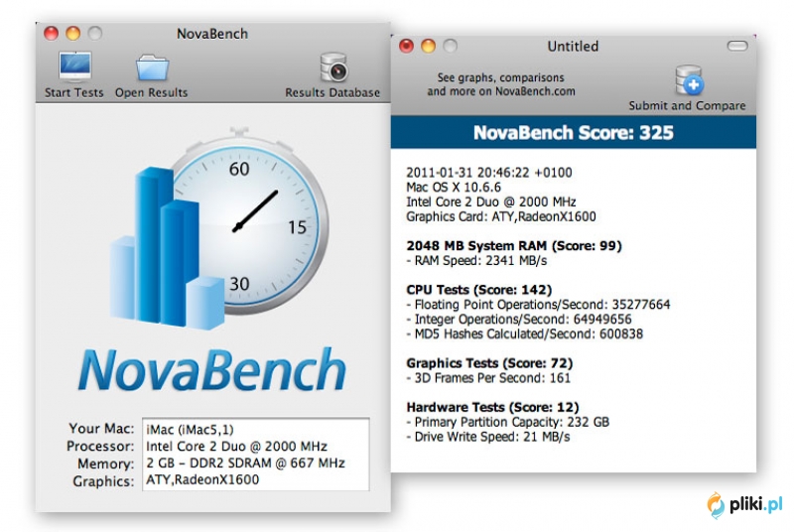Click 'Primary Partition Capacity: 232 GB' line
Viewport: 794px width, 532px height.
pos(508,422)
